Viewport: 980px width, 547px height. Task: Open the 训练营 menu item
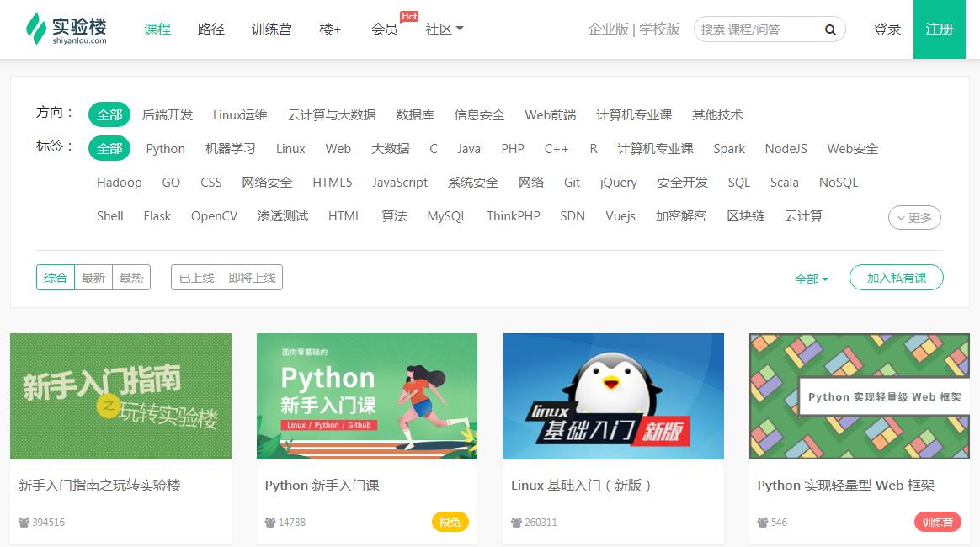pyautogui.click(x=272, y=29)
